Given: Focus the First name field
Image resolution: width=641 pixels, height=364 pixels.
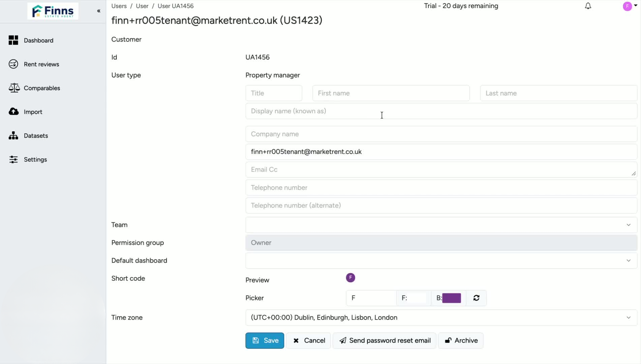Looking at the screenshot, I should coord(391,93).
